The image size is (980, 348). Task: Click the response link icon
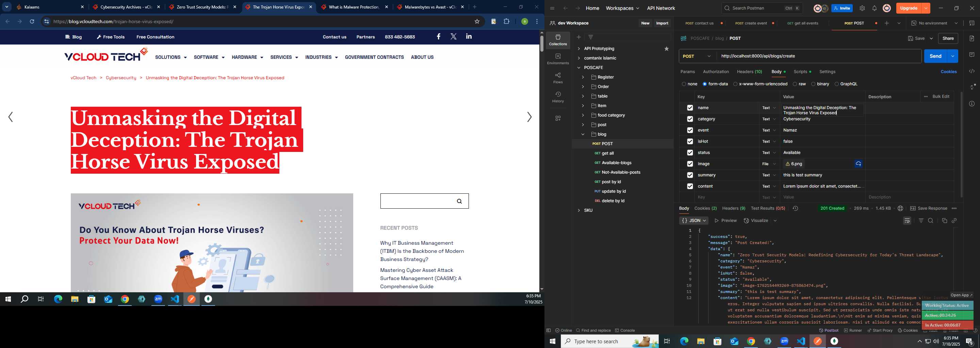[x=954, y=221]
